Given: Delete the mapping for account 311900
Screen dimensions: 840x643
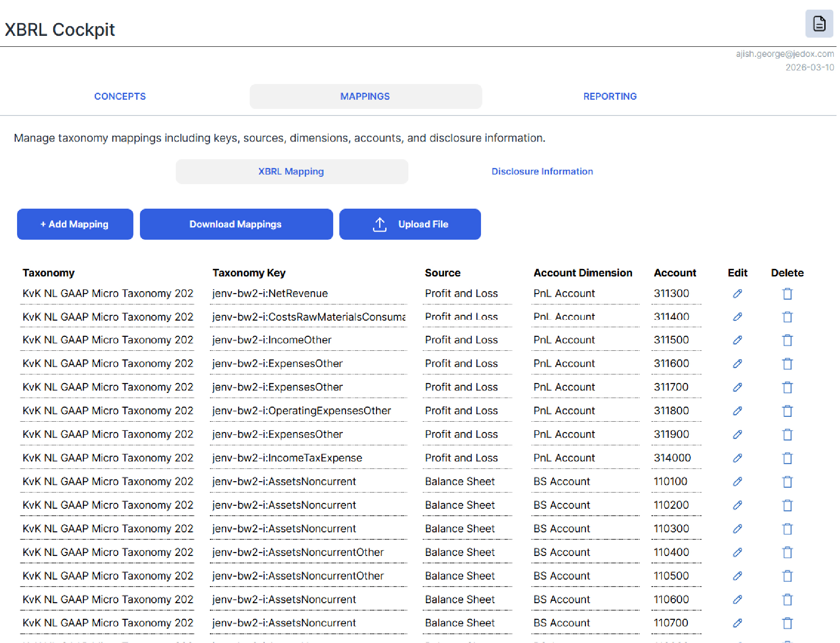Looking at the screenshot, I should (787, 434).
